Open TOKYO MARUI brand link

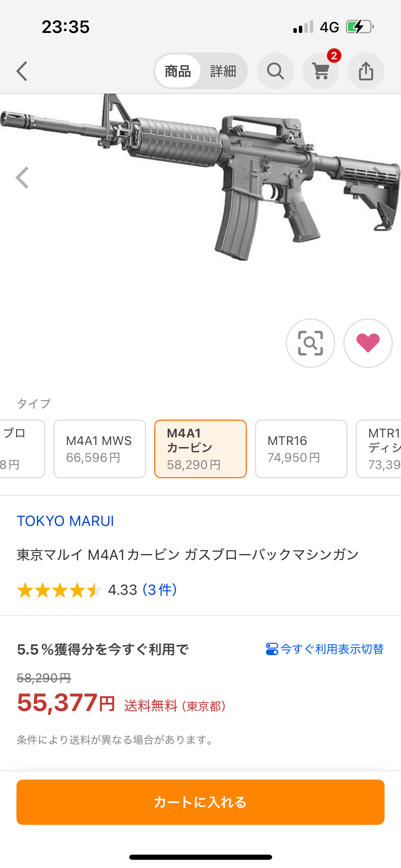pyautogui.click(x=65, y=521)
